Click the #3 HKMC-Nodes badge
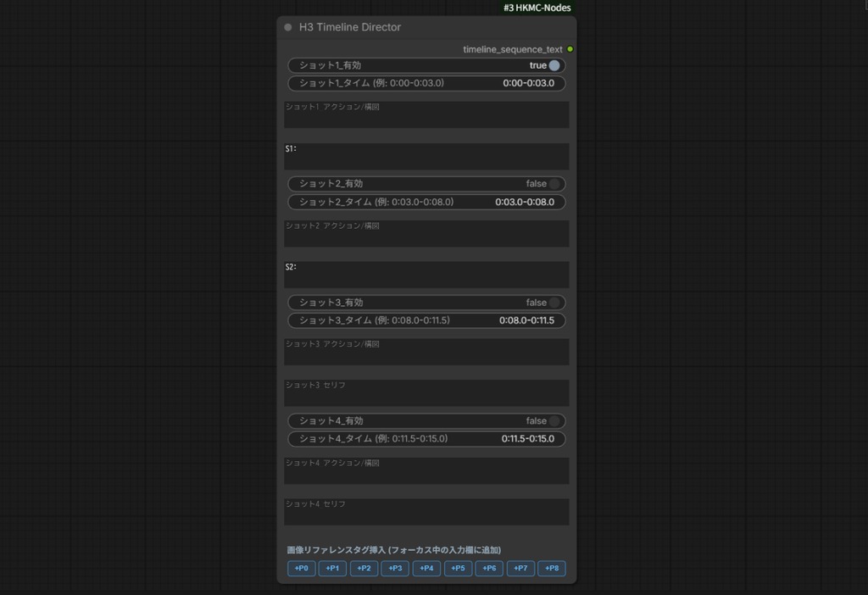The width and height of the screenshot is (868, 595). coord(537,8)
